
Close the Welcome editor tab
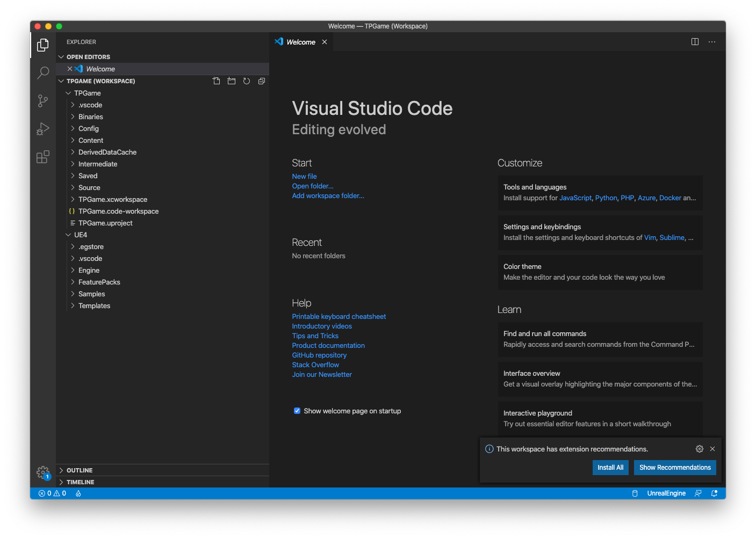pos(325,42)
